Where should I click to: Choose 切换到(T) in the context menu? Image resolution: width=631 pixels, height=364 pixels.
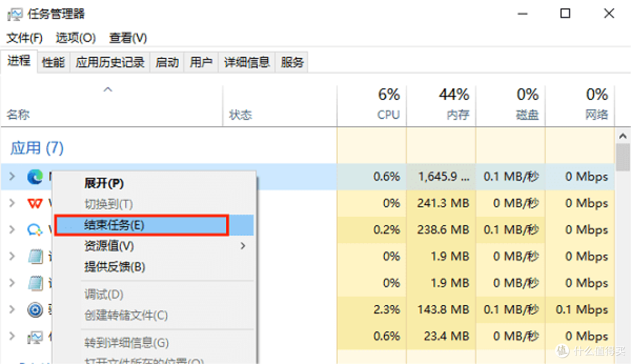tap(154, 204)
